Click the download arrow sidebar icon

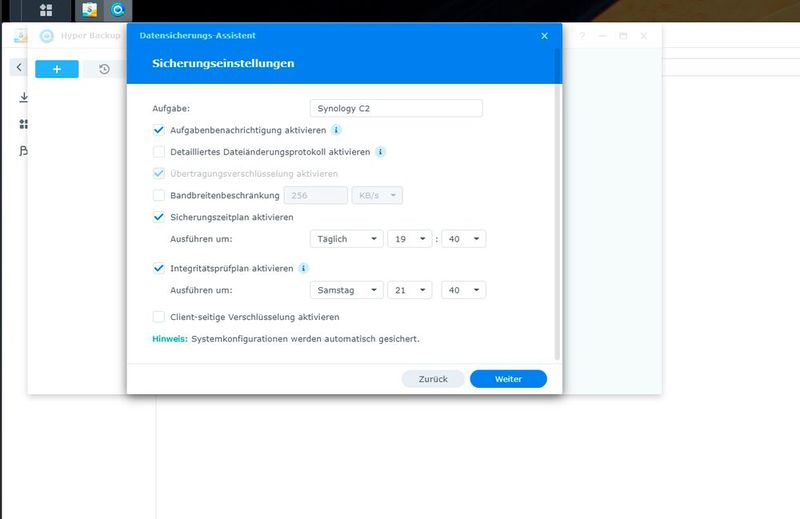click(23, 97)
